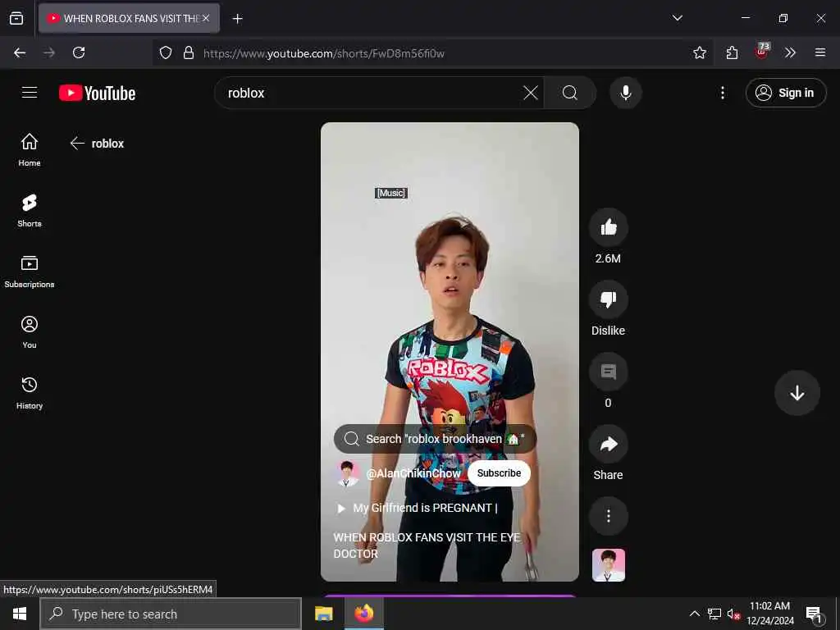The image size is (840, 630).
Task: Open the Firefox application menu
Action: 819,52
